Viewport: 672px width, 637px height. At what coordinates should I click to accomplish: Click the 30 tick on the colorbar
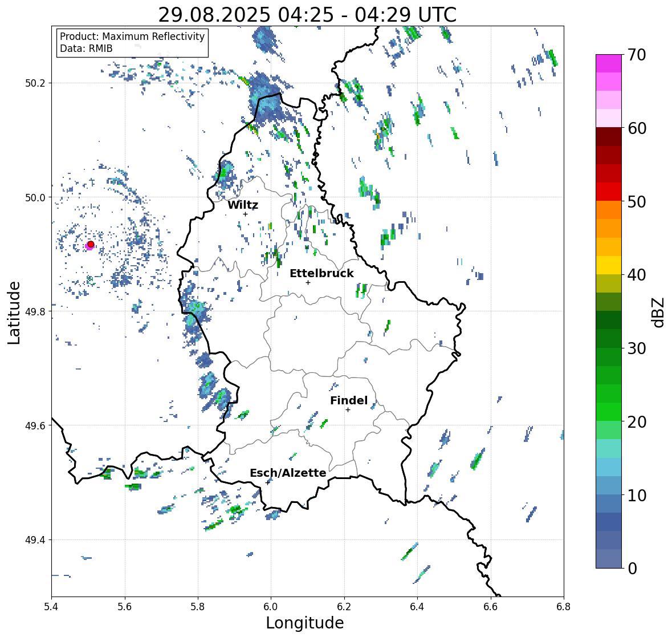tap(637, 348)
